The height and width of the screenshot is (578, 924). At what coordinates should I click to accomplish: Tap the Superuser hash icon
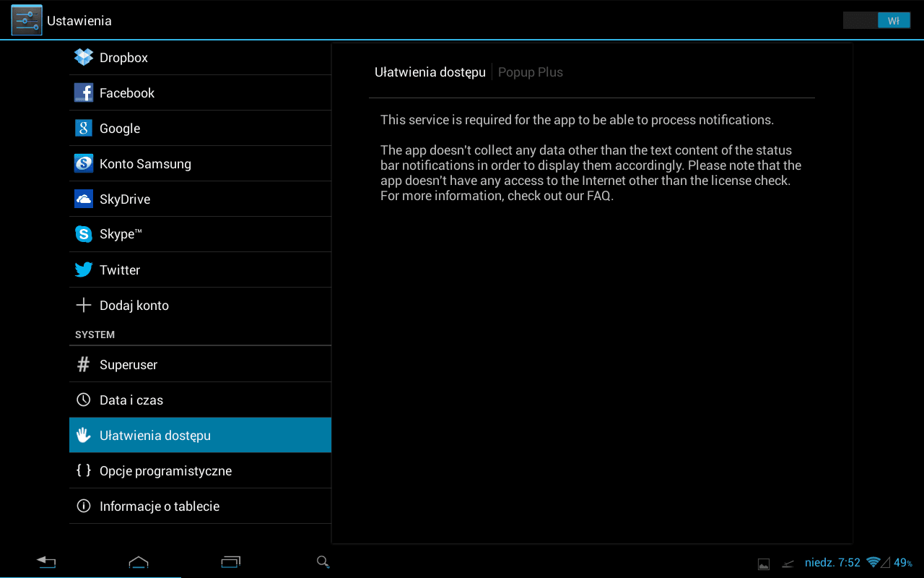(84, 365)
